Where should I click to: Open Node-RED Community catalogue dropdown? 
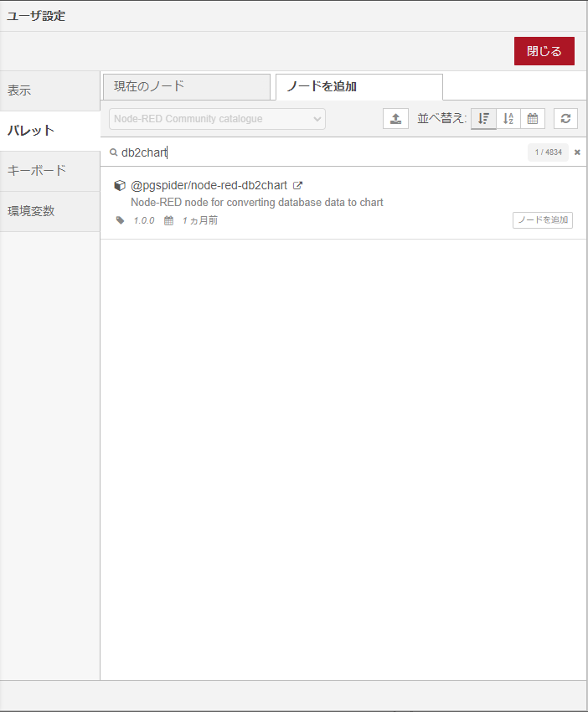(x=217, y=119)
